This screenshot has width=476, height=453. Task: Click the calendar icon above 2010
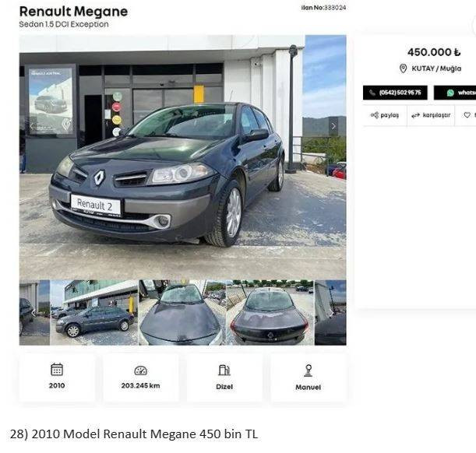click(57, 369)
